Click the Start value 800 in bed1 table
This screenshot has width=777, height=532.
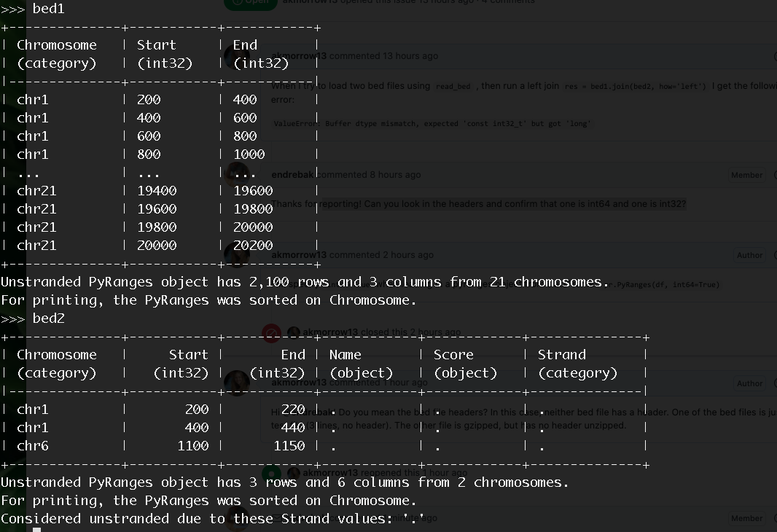tap(149, 154)
